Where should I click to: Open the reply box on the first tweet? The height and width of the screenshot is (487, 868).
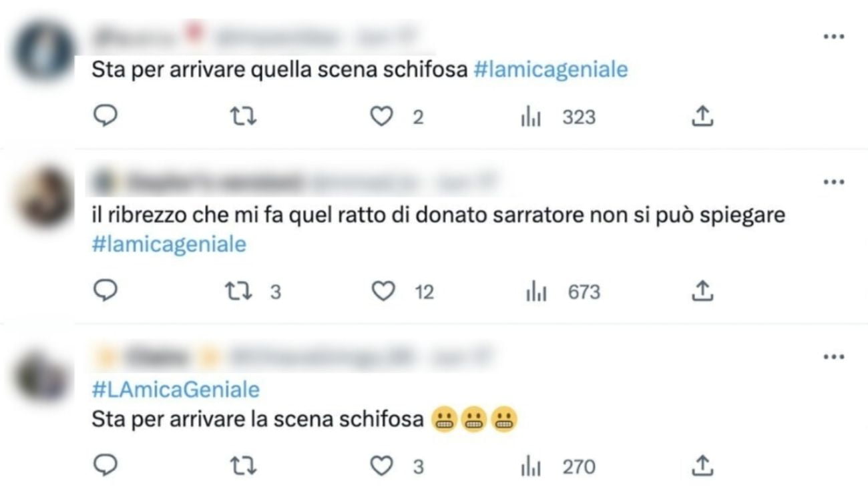point(105,116)
